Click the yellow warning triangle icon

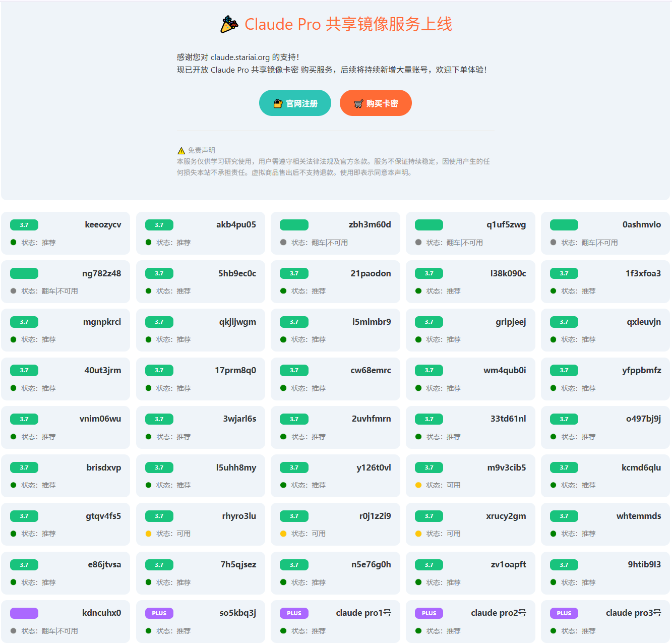181,151
